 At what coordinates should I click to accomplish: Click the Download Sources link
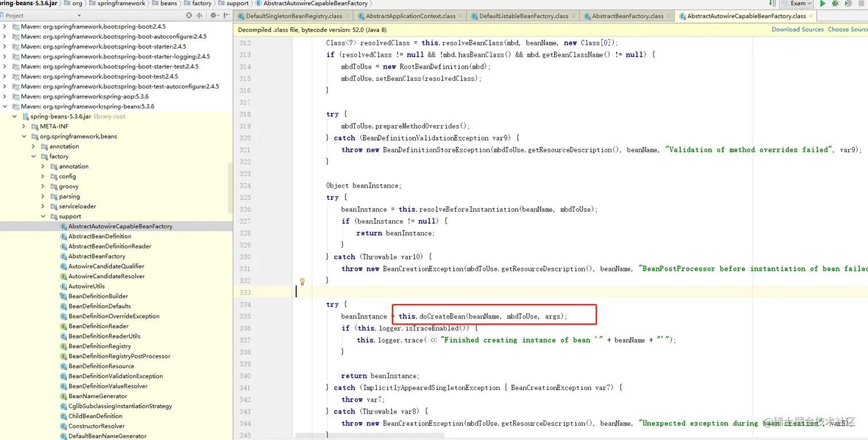click(797, 29)
